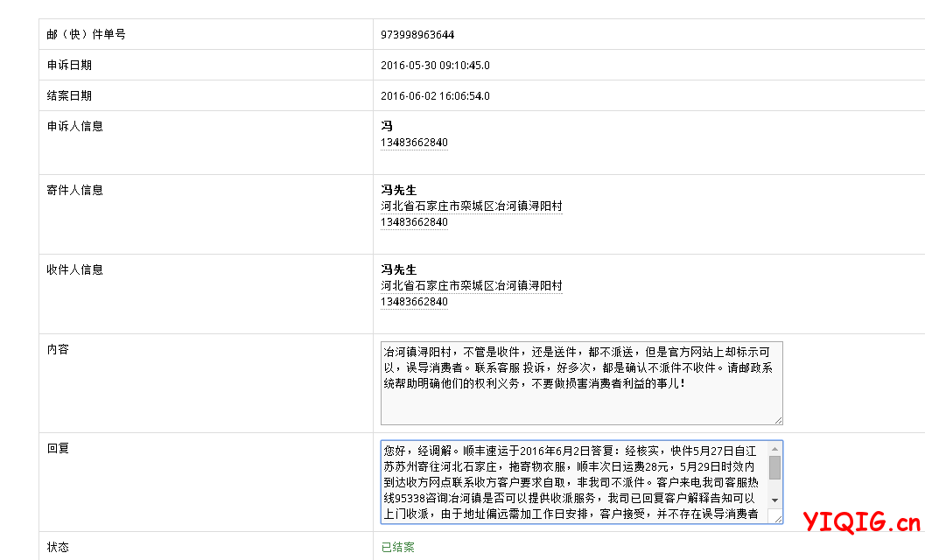Click the sender name 冯先生 in 寄件人信息
The height and width of the screenshot is (560, 925).
pos(398,190)
